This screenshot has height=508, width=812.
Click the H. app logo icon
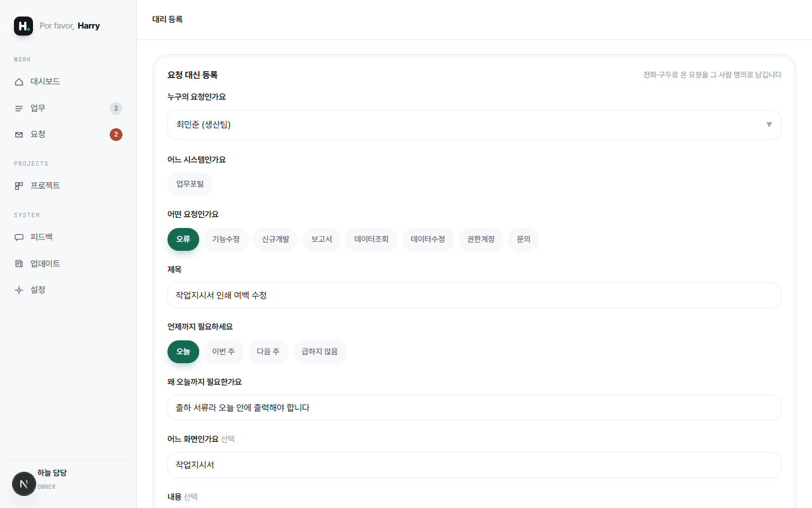coord(23,26)
